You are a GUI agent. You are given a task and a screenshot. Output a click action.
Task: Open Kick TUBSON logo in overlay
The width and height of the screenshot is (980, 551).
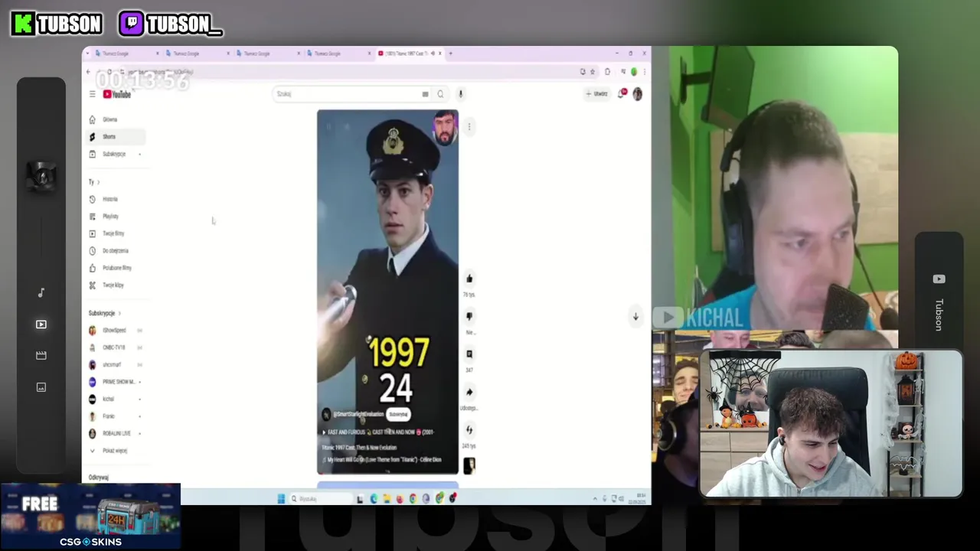57,24
